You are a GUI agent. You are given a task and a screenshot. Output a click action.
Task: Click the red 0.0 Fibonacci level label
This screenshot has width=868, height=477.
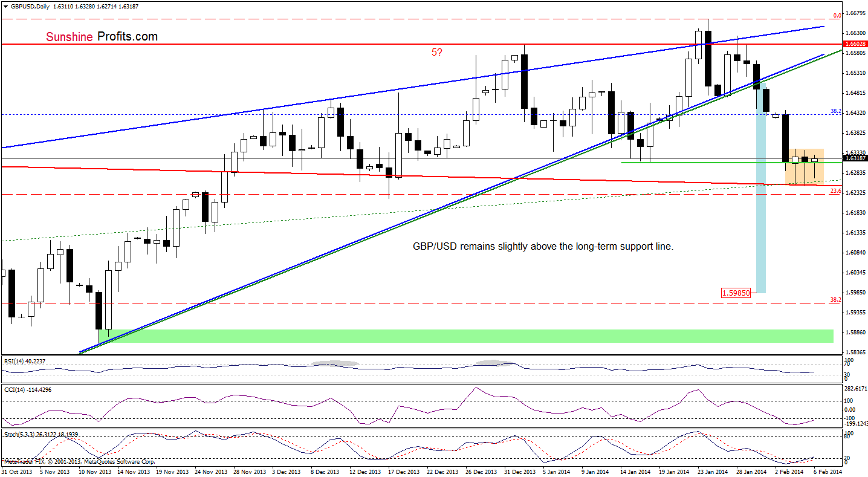pos(837,15)
